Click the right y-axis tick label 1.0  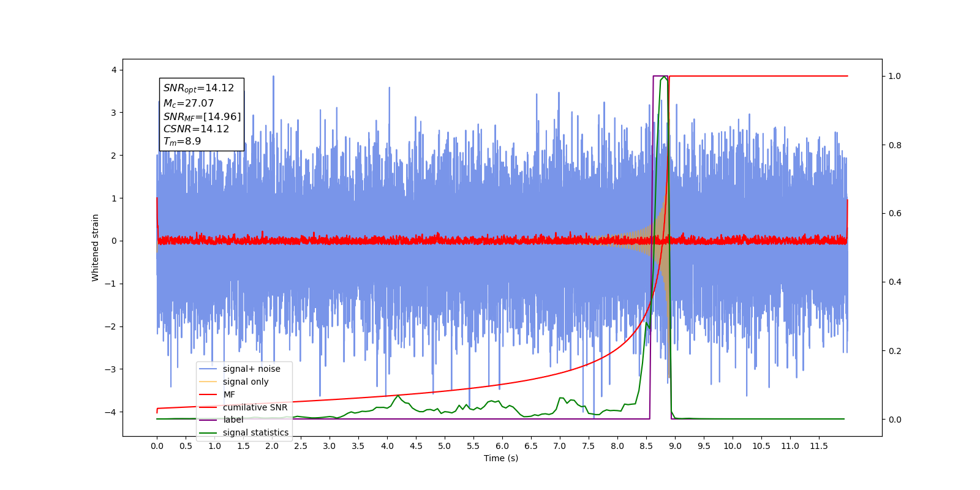[895, 76]
